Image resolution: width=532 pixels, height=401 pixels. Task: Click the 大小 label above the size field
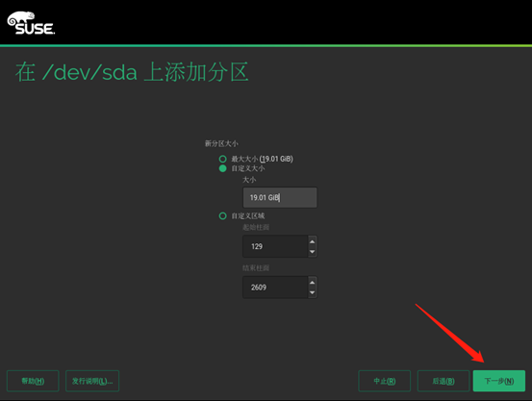tap(249, 180)
